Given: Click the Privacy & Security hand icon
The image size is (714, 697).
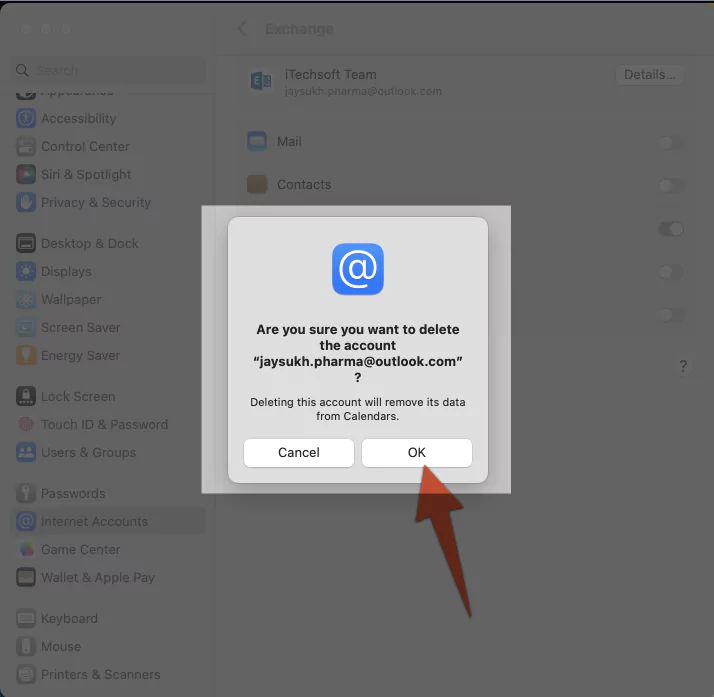Looking at the screenshot, I should [x=26, y=203].
